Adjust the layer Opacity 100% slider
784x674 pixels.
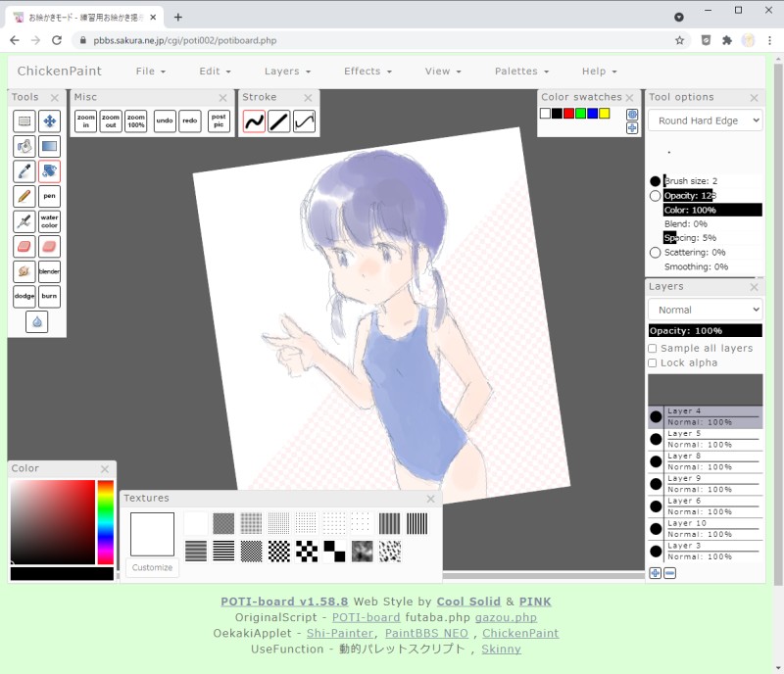[x=705, y=330]
